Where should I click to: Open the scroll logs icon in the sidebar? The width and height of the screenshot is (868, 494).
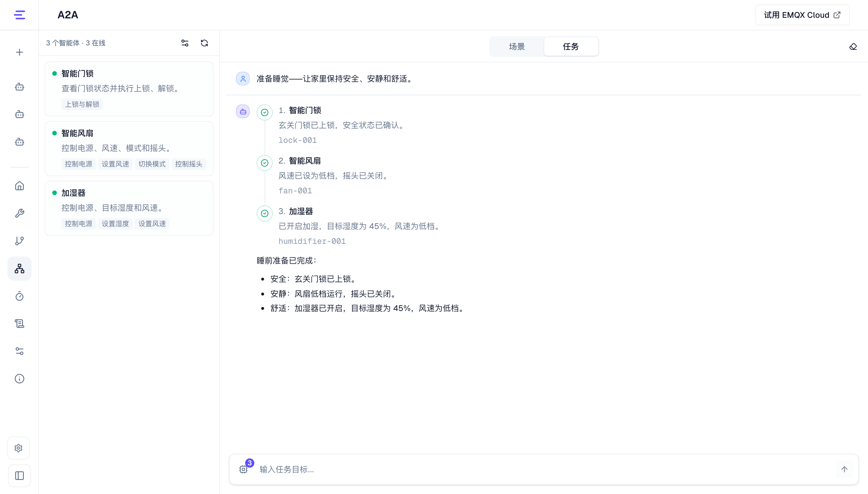[x=19, y=324]
